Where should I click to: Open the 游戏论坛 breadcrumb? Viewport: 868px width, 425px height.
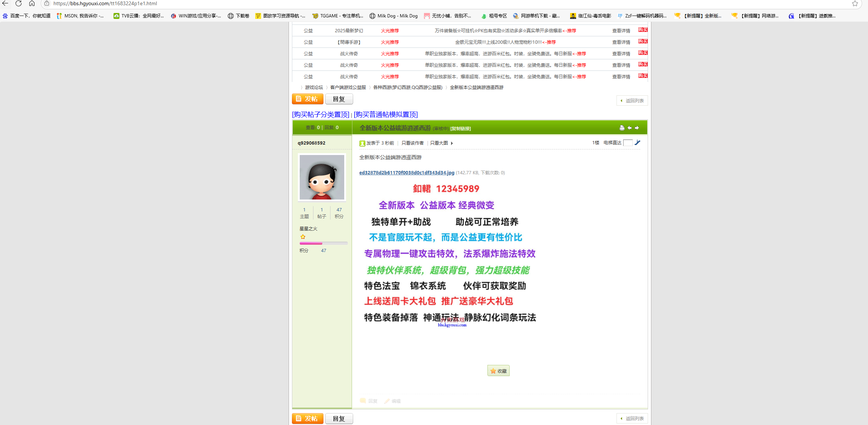tap(314, 88)
